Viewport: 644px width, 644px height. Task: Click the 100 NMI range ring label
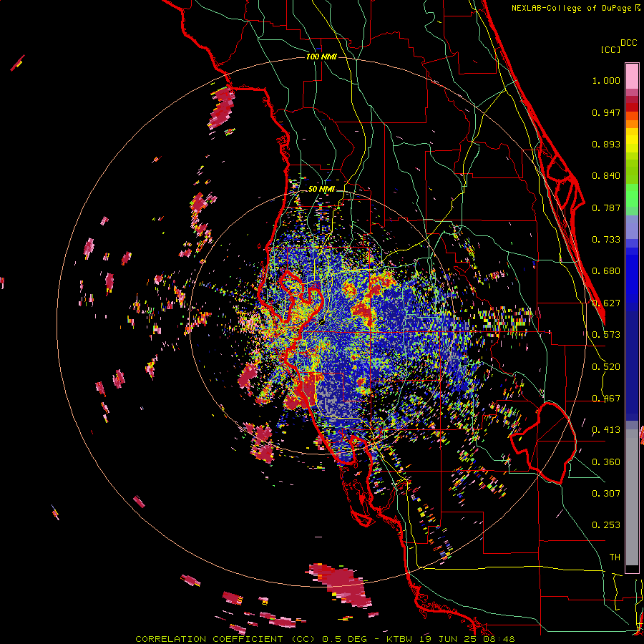click(321, 57)
